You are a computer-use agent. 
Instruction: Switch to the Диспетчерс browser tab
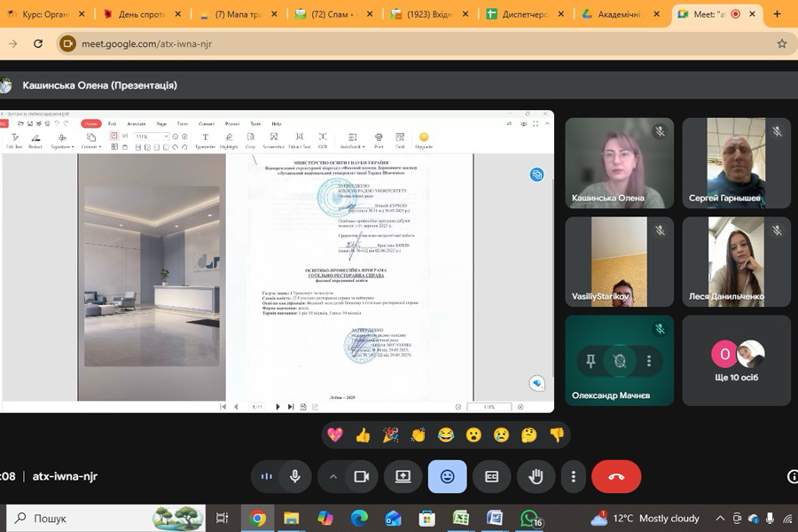click(525, 15)
